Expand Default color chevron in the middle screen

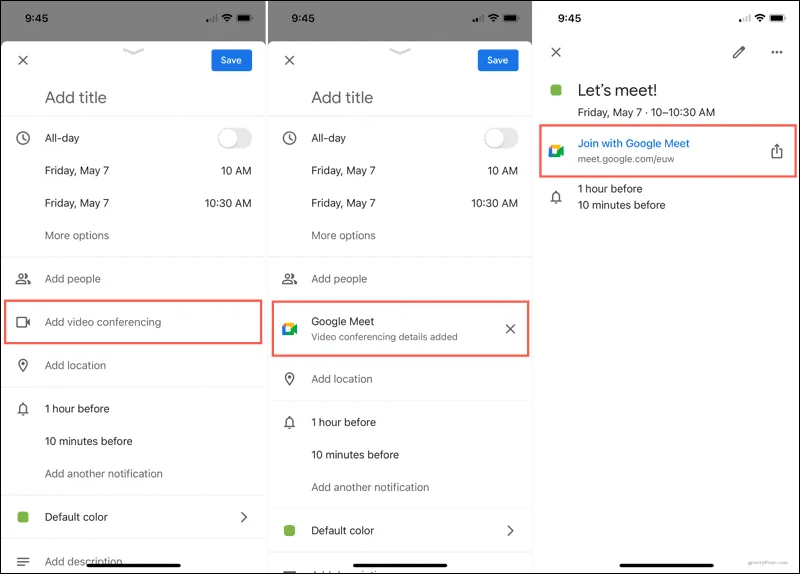tap(510, 531)
